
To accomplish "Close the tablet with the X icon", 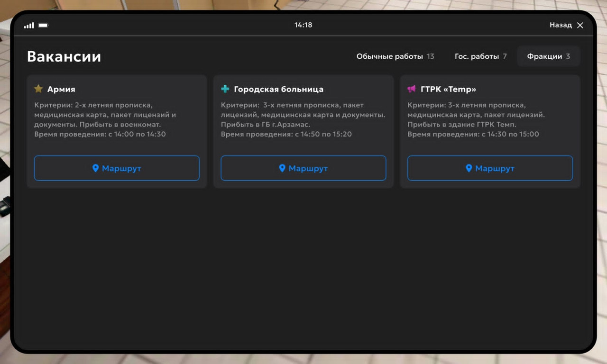I will [580, 25].
